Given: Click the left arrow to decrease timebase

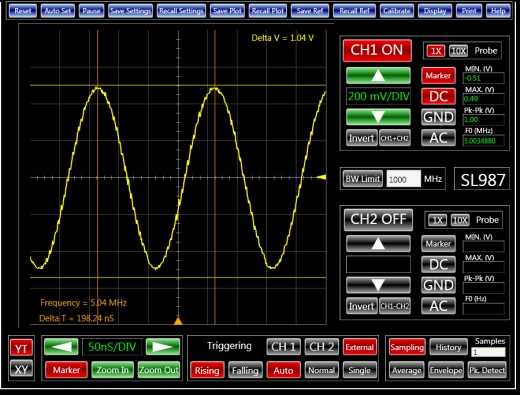Looking at the screenshot, I should coord(61,347).
